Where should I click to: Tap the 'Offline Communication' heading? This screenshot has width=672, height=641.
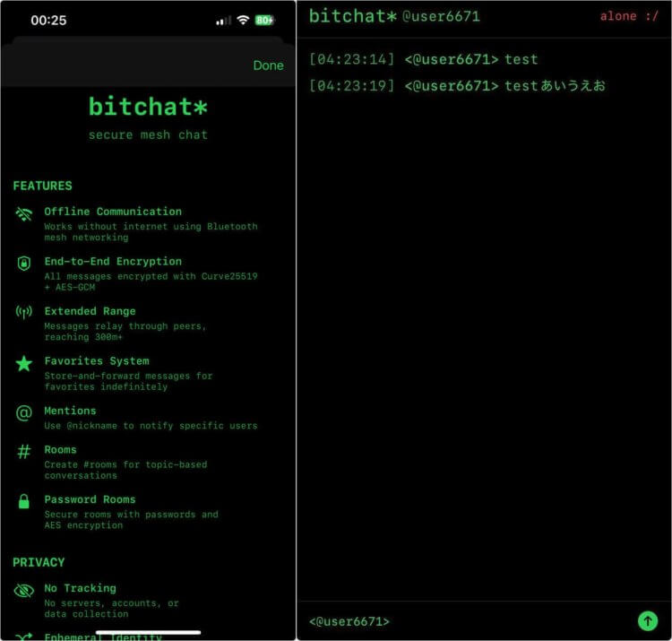(113, 212)
